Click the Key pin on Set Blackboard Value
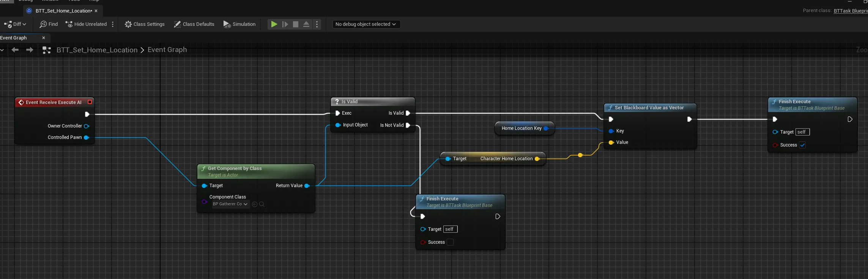Viewport: 868px width, 279px height. [611, 131]
